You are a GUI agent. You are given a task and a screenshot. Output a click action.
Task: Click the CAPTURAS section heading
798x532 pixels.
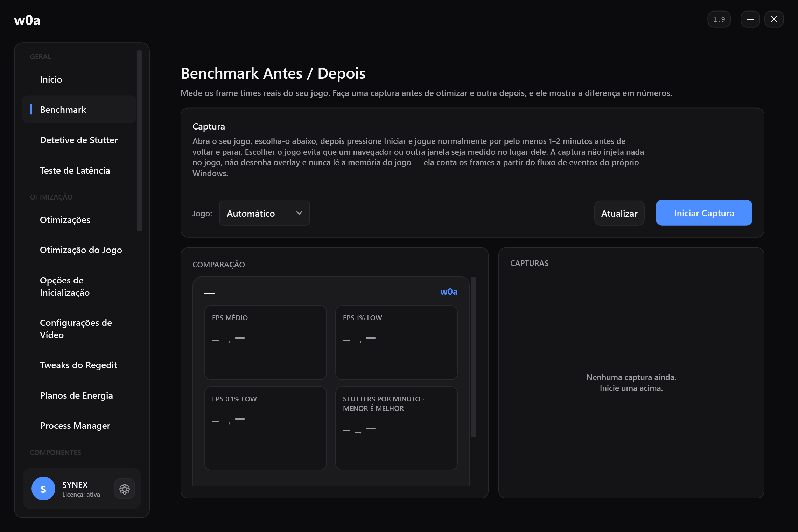coord(529,263)
